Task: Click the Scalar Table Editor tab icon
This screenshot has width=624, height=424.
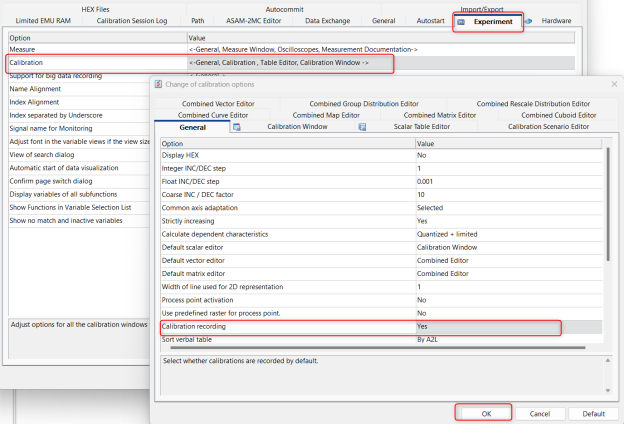Action: 362,127
